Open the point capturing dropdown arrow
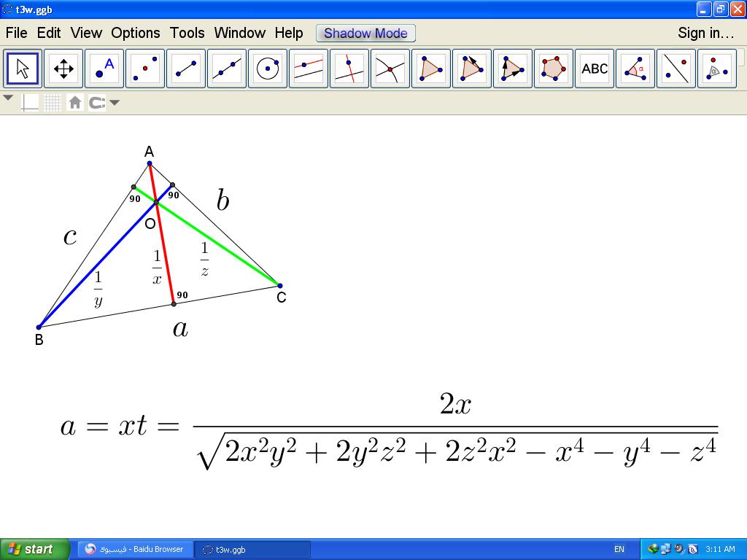This screenshot has height=560, width=747. coord(115,103)
